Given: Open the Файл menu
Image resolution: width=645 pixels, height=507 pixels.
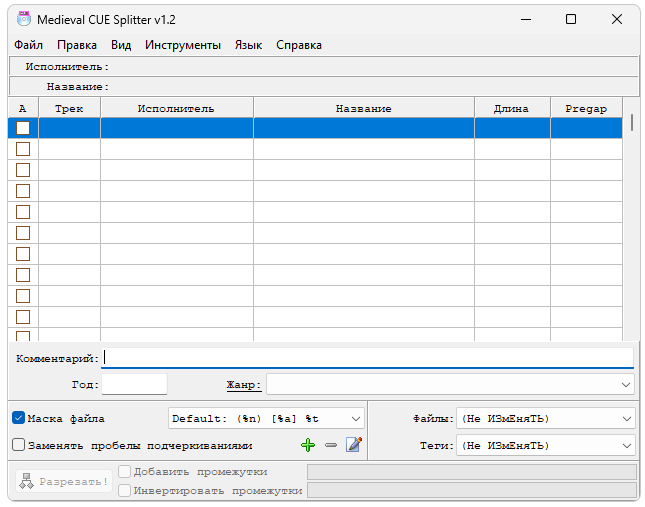Looking at the screenshot, I should (28, 45).
